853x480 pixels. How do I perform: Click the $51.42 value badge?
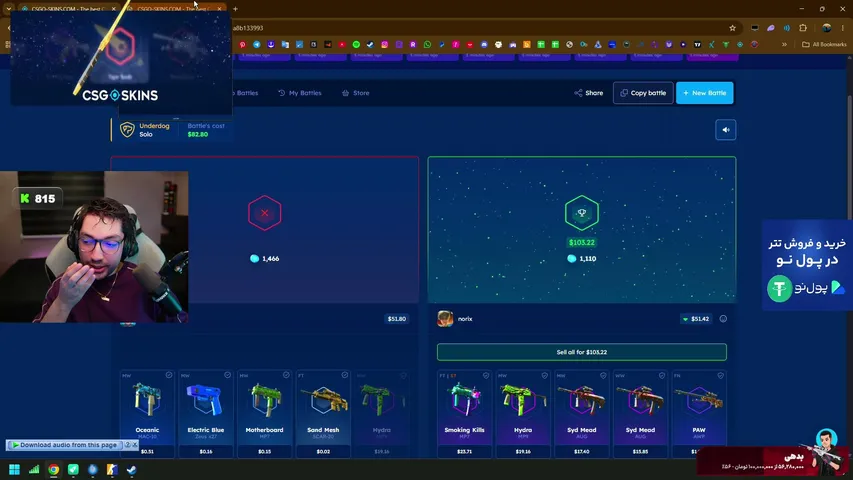pyautogui.click(x=696, y=319)
